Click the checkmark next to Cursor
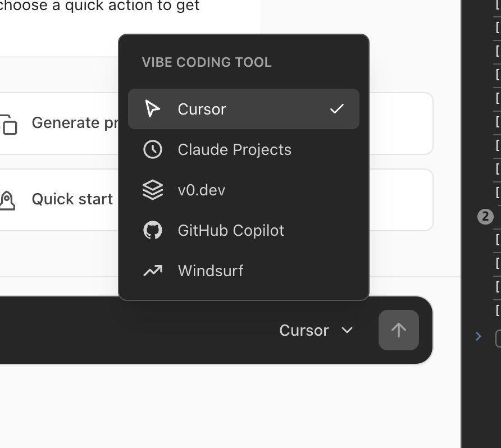 click(337, 109)
